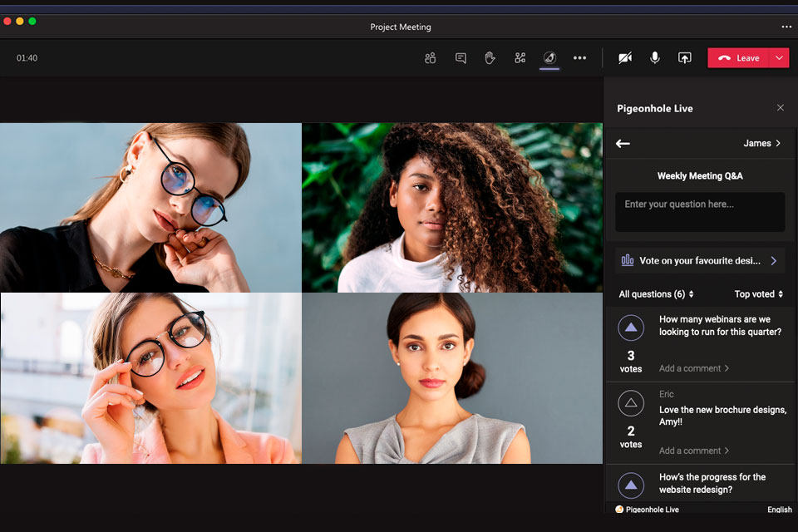The height and width of the screenshot is (532, 798).
Task: Click the 01:40 meeting timer
Action: coord(27,58)
